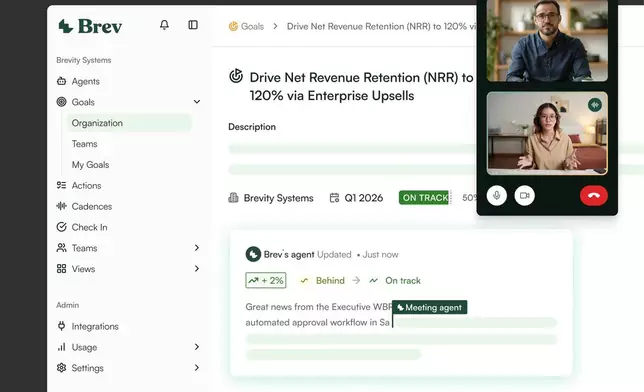The width and height of the screenshot is (644, 392).
Task: Collapse the Goals section chevron
Action: coord(197,102)
